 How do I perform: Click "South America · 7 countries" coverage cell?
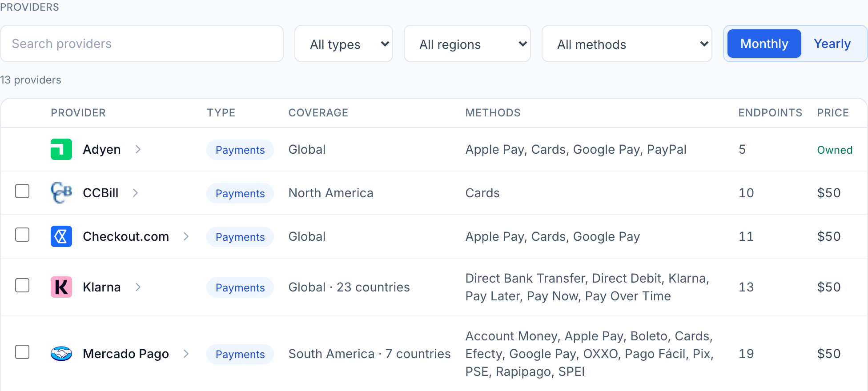pos(370,354)
